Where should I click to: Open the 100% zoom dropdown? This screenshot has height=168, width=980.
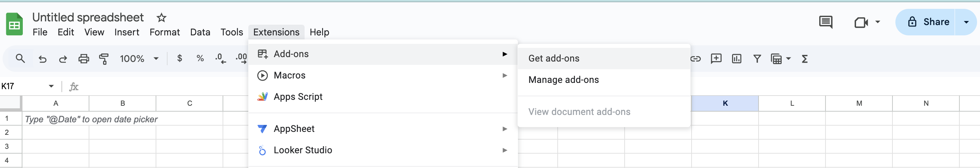(x=139, y=59)
